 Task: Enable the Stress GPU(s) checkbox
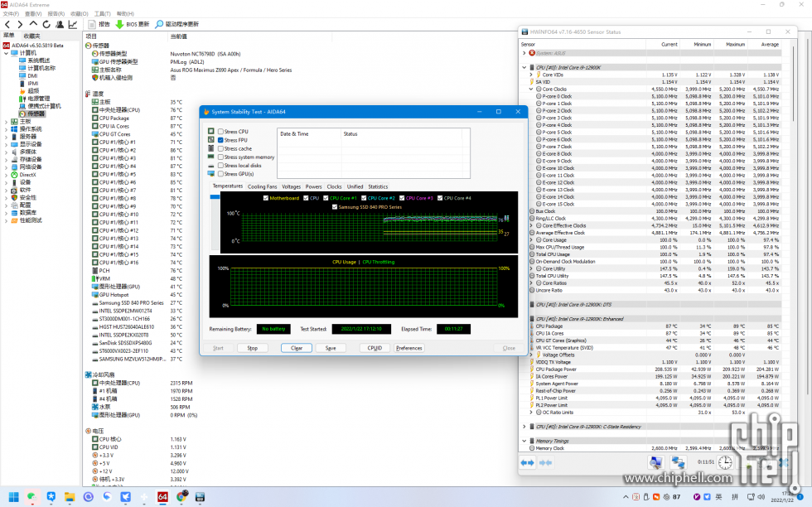point(220,174)
